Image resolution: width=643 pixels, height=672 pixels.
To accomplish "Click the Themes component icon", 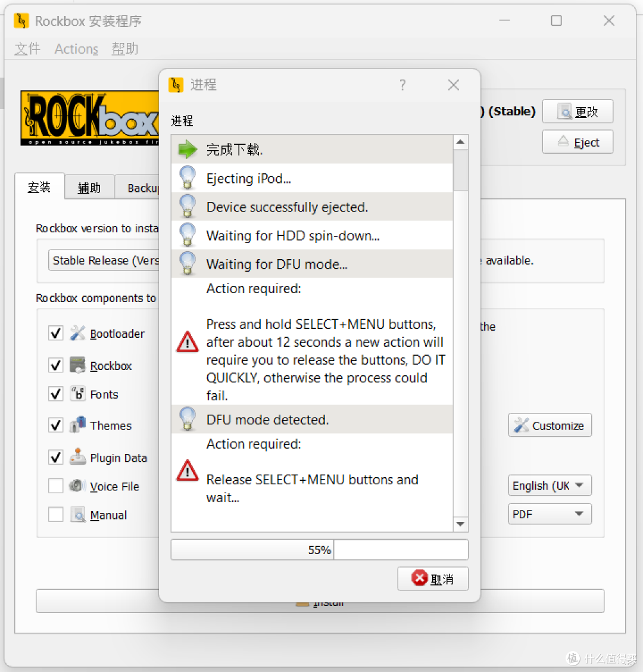I will pyautogui.click(x=77, y=425).
